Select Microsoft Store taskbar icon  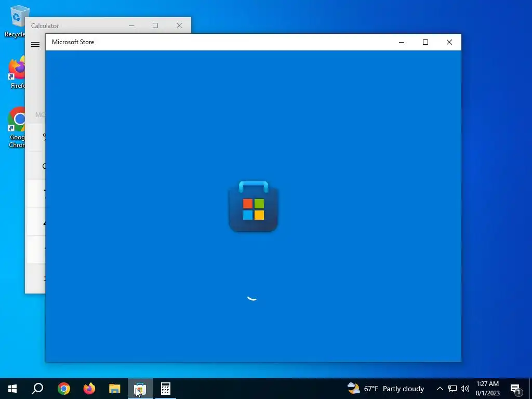[140, 389]
